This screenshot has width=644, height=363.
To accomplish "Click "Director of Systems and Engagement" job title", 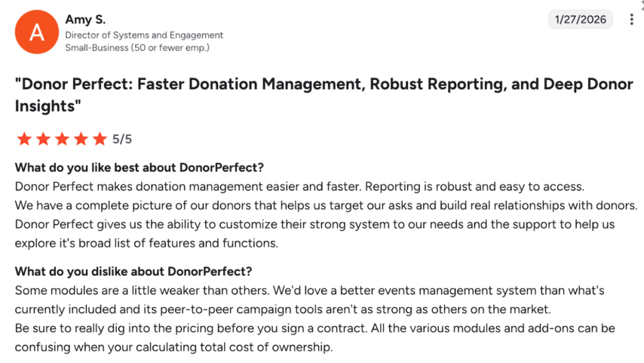I will click(x=144, y=35).
